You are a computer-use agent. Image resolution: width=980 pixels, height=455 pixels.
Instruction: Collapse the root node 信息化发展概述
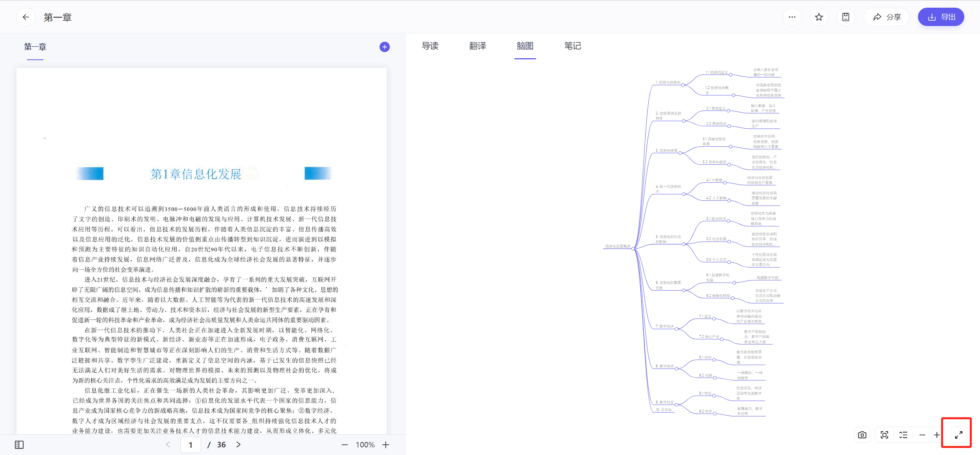click(x=633, y=249)
